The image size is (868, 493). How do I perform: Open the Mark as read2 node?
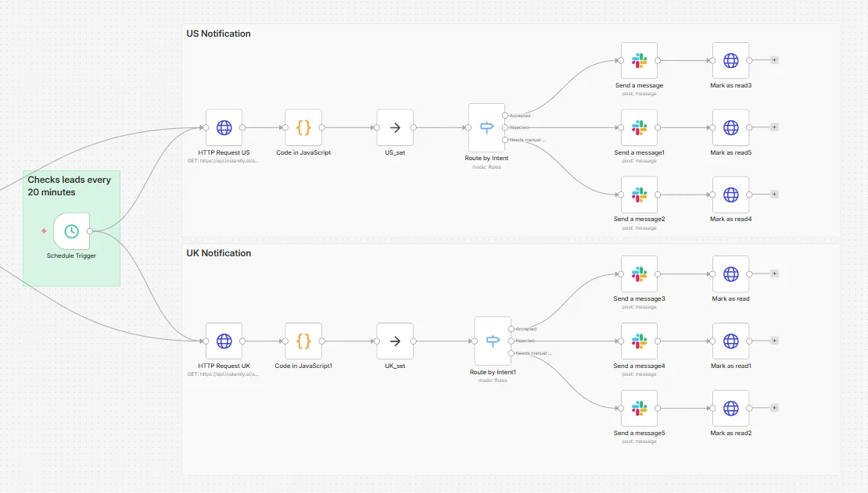pyautogui.click(x=730, y=407)
